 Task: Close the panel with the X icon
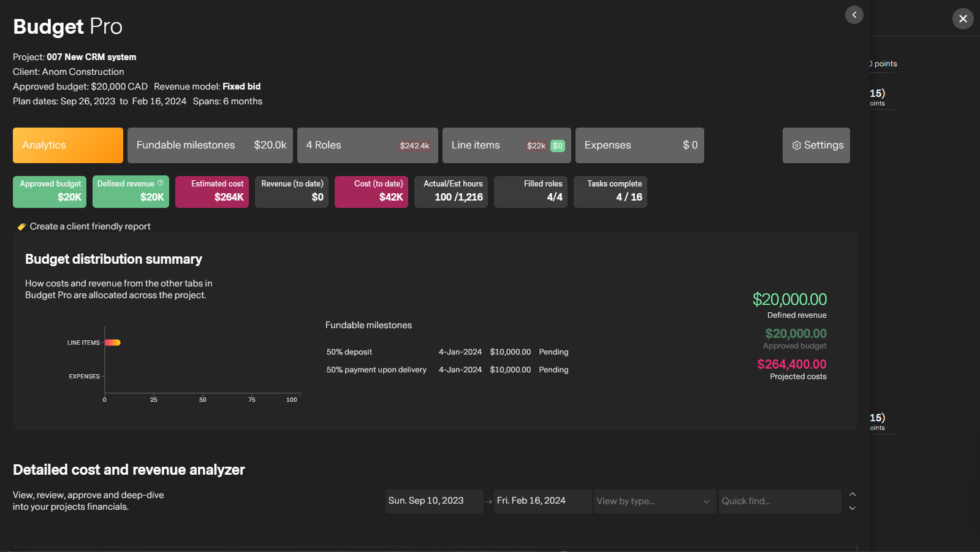963,18
